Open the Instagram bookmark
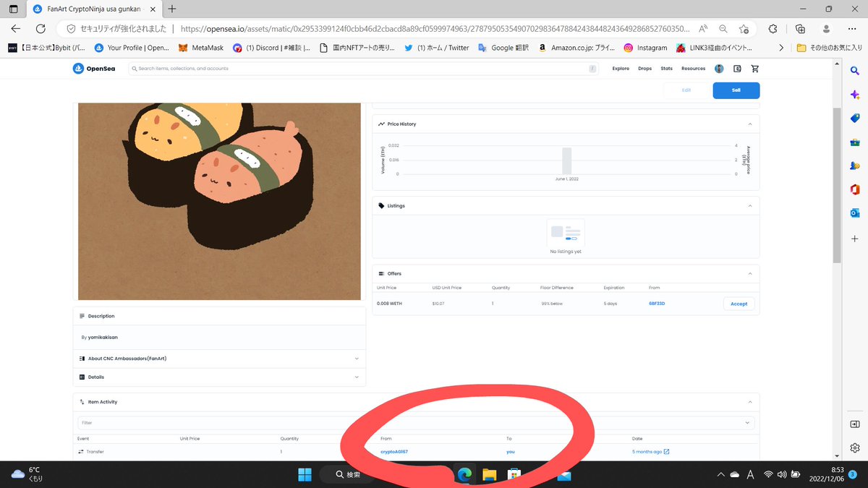This screenshot has height=488, width=868. click(645, 48)
